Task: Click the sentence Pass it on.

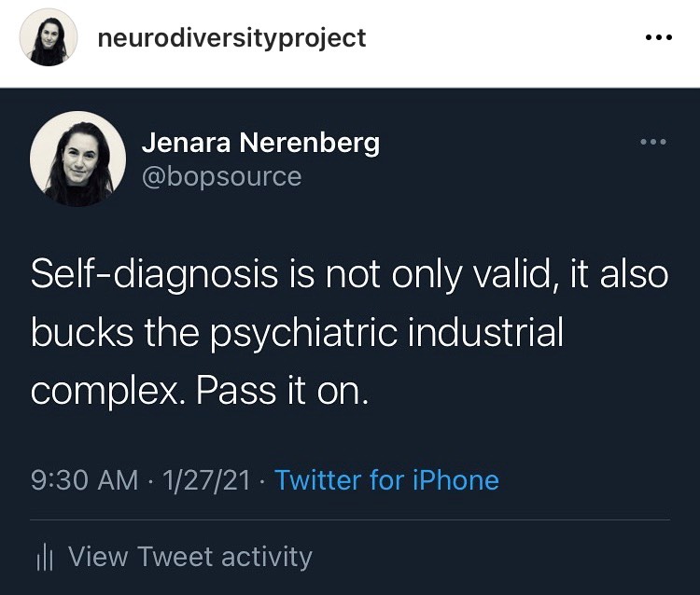Action: 283,391
